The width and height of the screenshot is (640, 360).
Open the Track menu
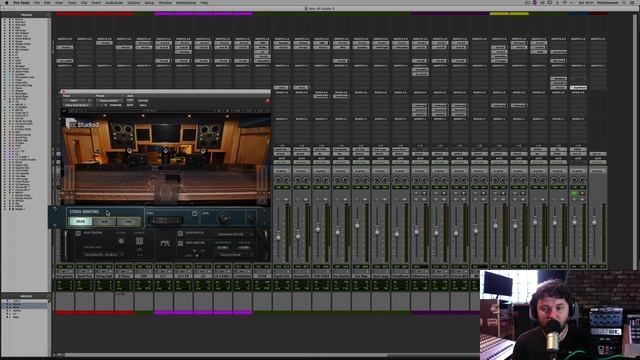[x=72, y=2]
